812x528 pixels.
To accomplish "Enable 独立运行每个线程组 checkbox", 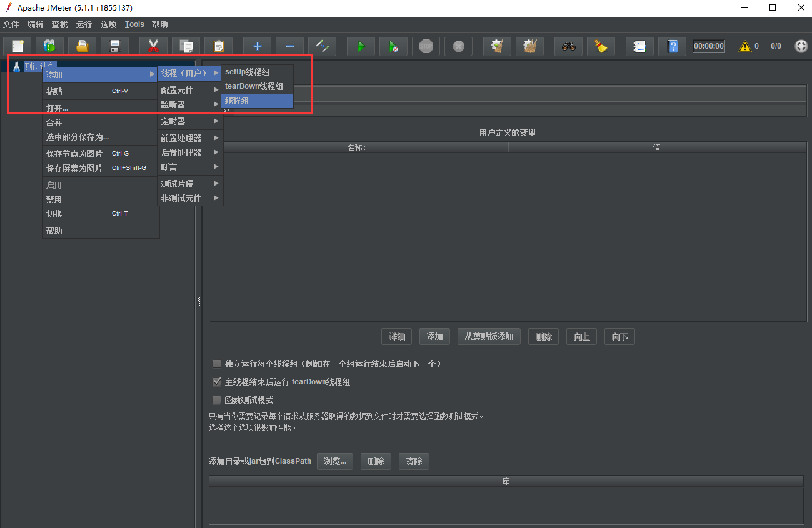I will point(217,364).
